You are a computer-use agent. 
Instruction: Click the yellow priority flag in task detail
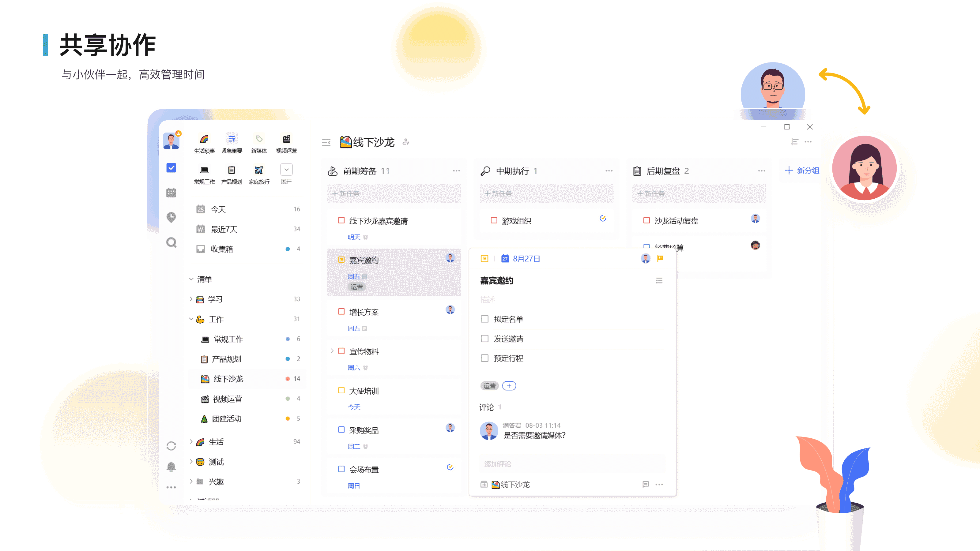tap(660, 259)
